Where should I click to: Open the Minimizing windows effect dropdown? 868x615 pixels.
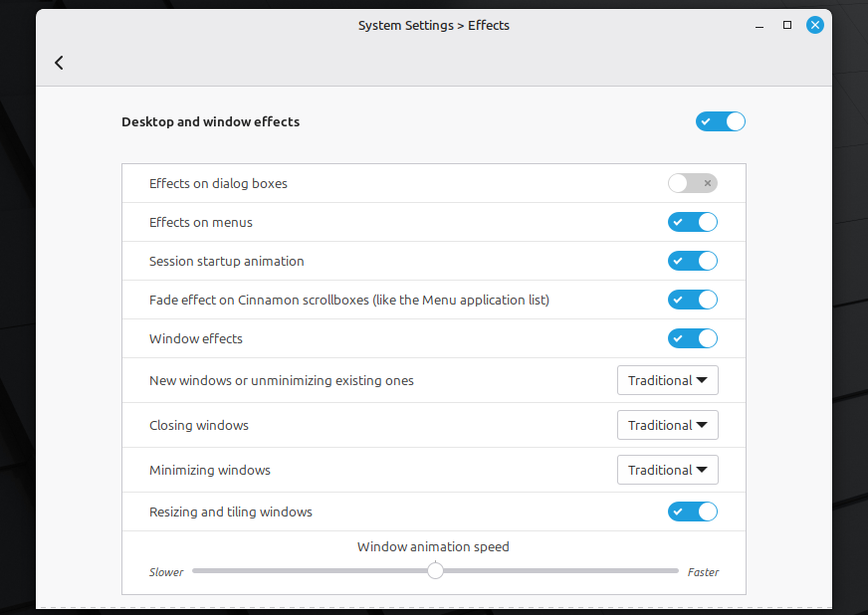667,470
